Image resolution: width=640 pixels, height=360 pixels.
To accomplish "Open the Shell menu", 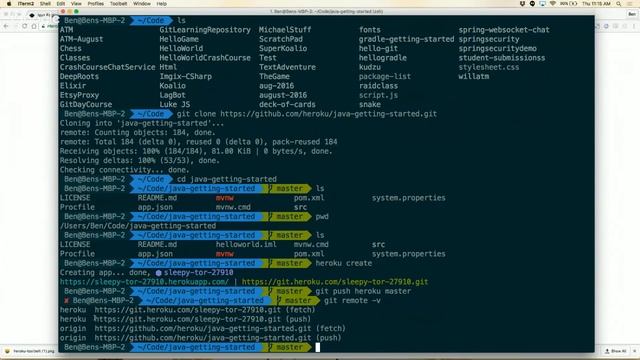I will pyautogui.click(x=45, y=3).
